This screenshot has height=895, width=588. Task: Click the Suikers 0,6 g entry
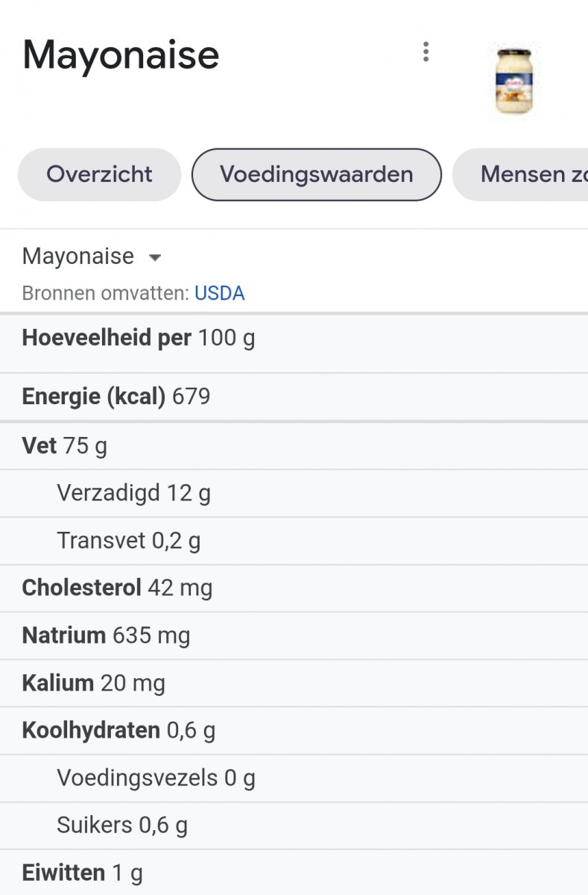click(x=122, y=826)
